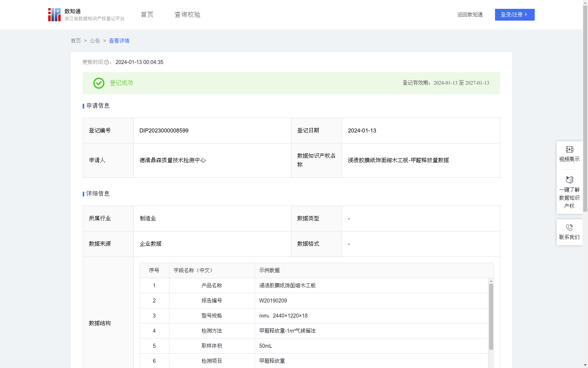This screenshot has height=368, width=588.
Task: Click the help icon beside 更新时间
Action: [107, 63]
